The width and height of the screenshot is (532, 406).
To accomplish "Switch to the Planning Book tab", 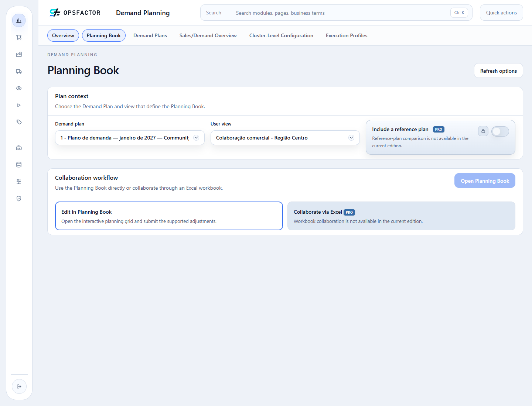I will click(104, 35).
